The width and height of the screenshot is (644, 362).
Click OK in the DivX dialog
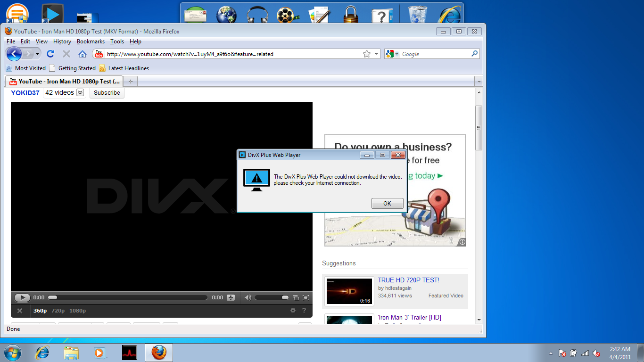click(387, 203)
